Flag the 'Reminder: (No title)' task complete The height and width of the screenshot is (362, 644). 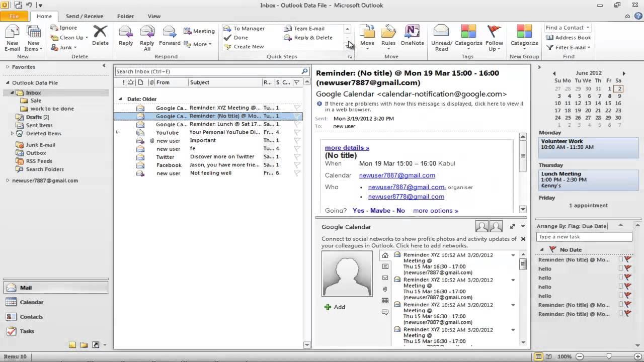(628, 259)
